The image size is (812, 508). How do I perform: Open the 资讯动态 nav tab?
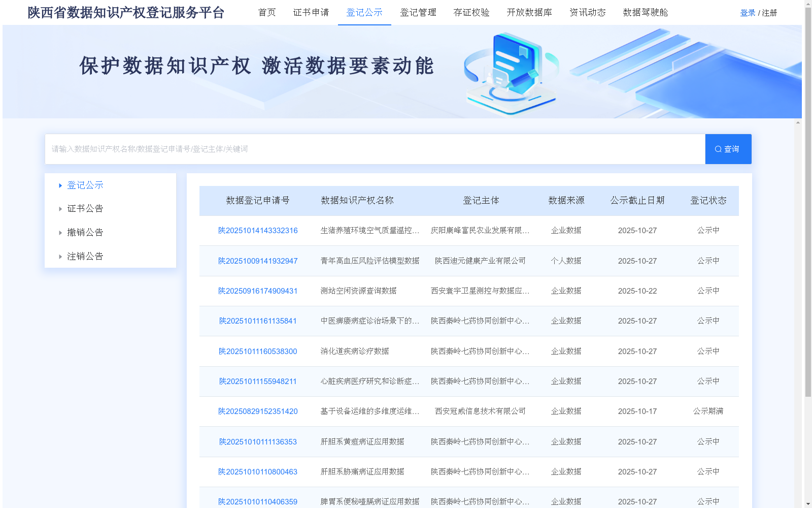click(588, 12)
